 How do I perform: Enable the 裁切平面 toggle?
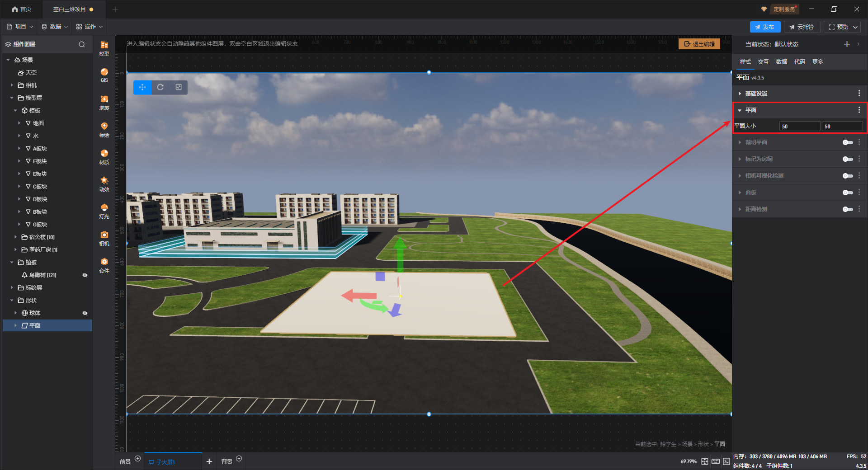point(848,142)
